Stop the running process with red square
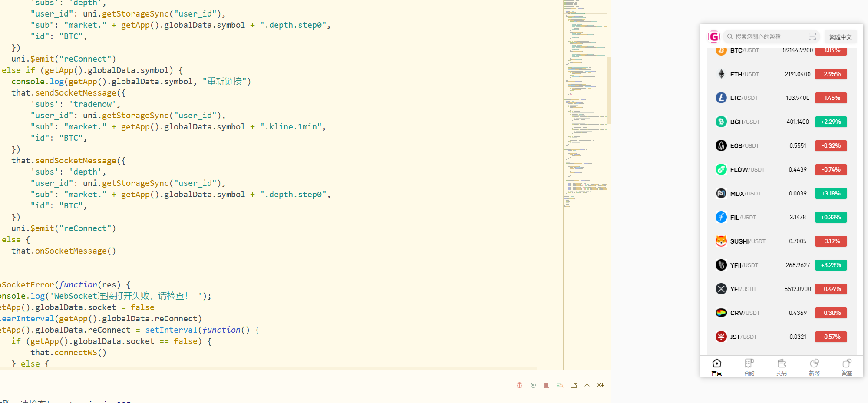This screenshot has height=403, width=868. pyautogui.click(x=547, y=385)
